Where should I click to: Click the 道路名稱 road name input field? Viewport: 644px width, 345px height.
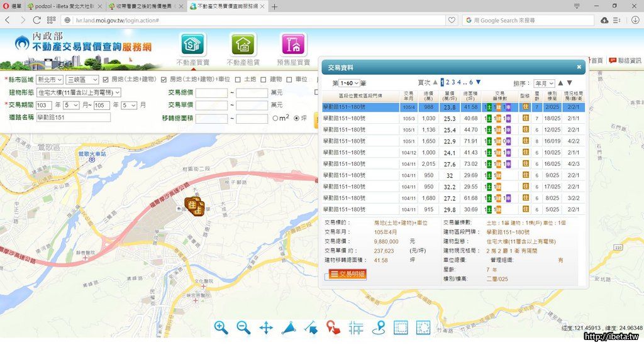(x=73, y=117)
